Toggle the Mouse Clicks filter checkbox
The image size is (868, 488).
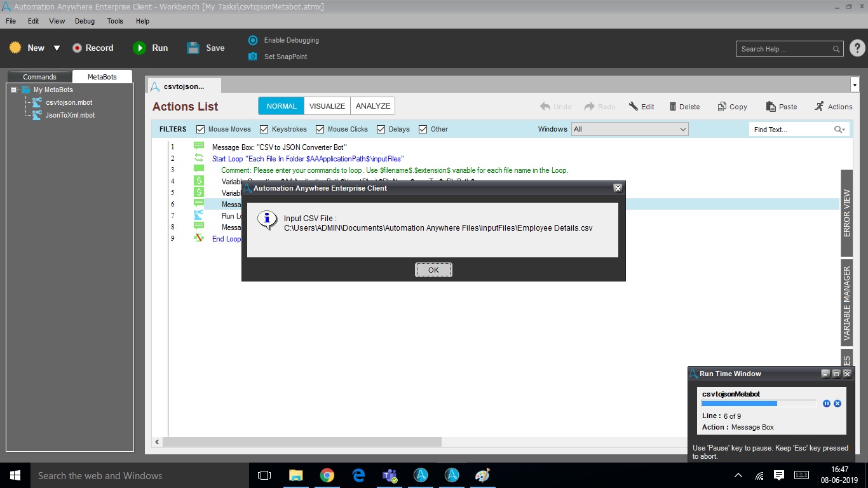click(320, 129)
